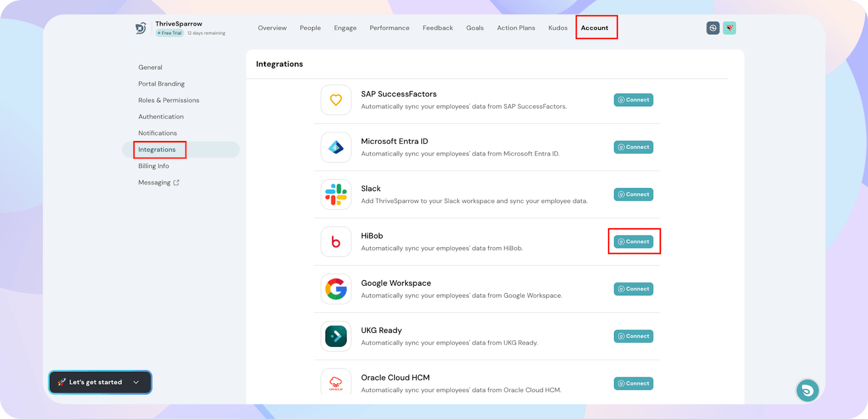Click the dark square icon in top right

point(713,28)
